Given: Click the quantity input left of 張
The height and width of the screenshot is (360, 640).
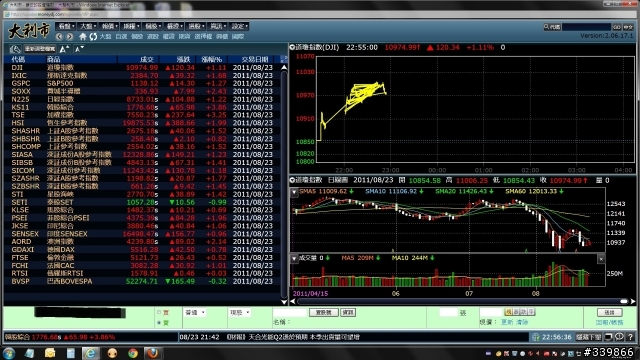Looking at the screenshot, I should click(x=449, y=312).
